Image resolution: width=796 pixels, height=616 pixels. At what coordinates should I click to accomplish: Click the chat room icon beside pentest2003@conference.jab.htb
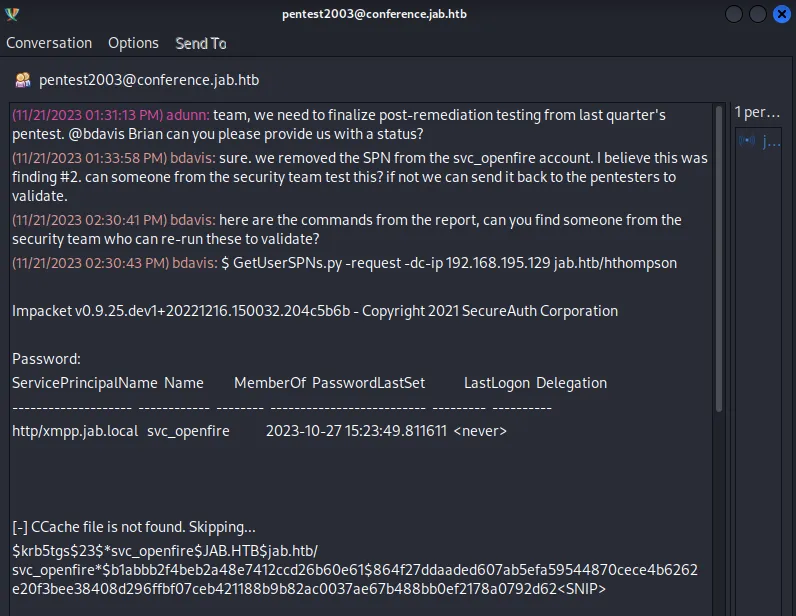(23, 80)
